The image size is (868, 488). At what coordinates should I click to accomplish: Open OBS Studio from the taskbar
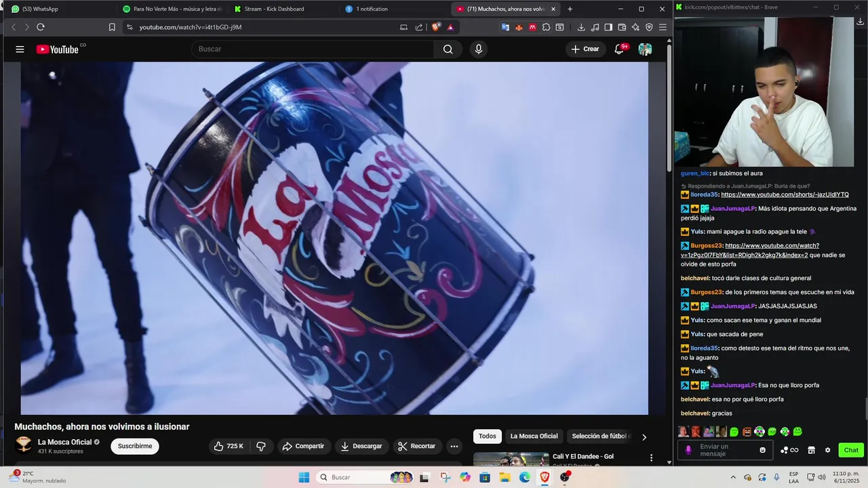(565, 477)
